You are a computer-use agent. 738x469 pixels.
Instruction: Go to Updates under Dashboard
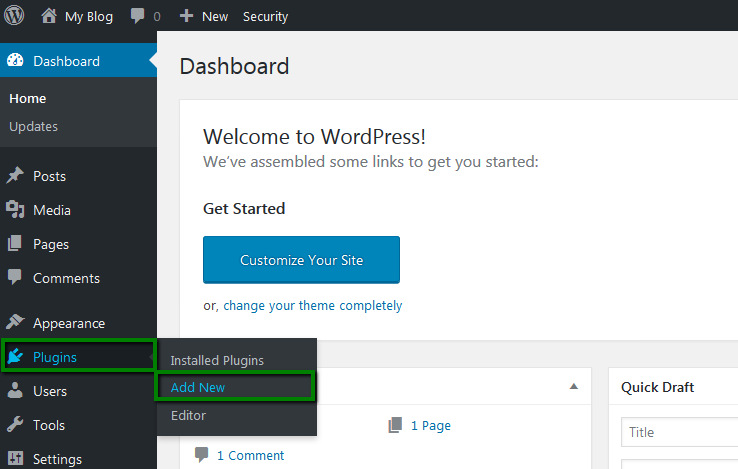point(33,126)
